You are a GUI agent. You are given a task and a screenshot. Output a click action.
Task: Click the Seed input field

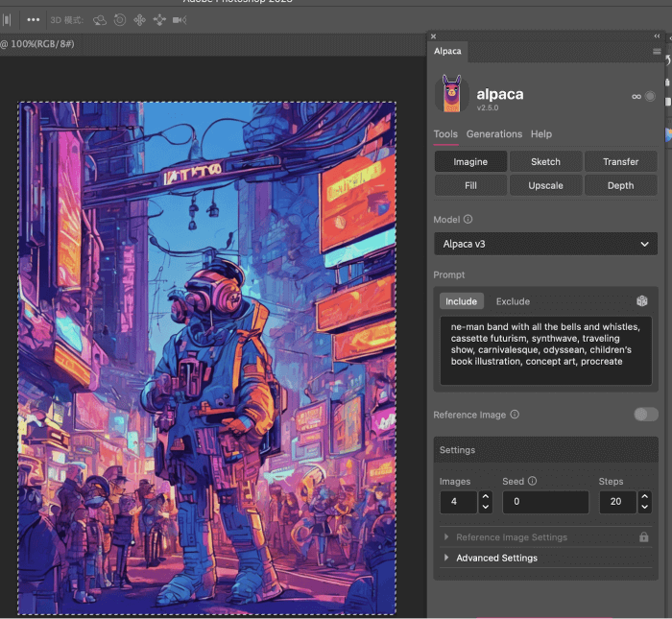point(544,502)
